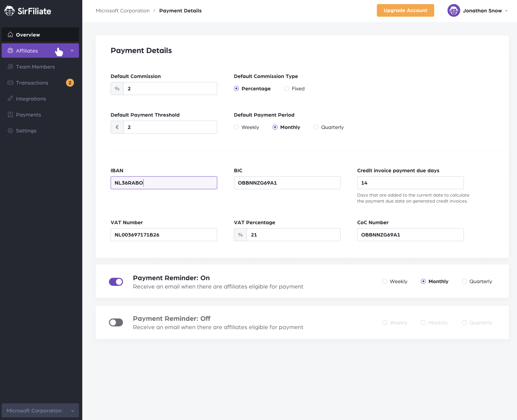Open the Overview menu item
517x420 pixels.
point(40,35)
